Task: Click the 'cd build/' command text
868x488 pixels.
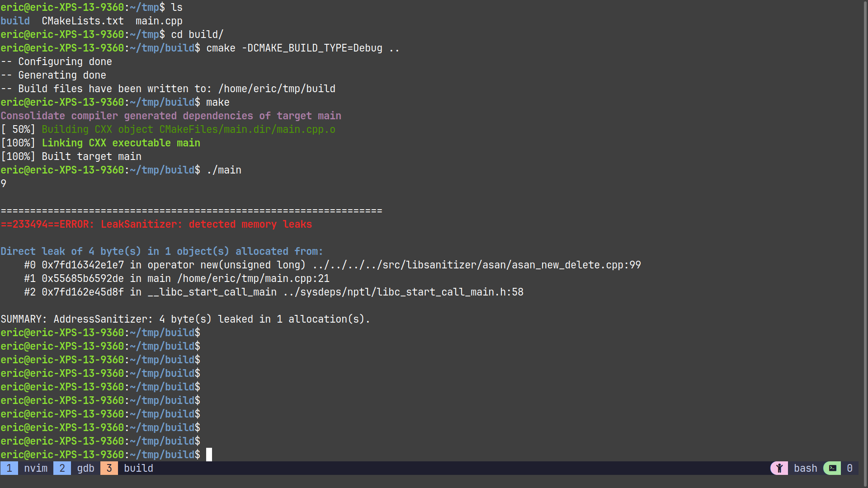Action: point(197,34)
